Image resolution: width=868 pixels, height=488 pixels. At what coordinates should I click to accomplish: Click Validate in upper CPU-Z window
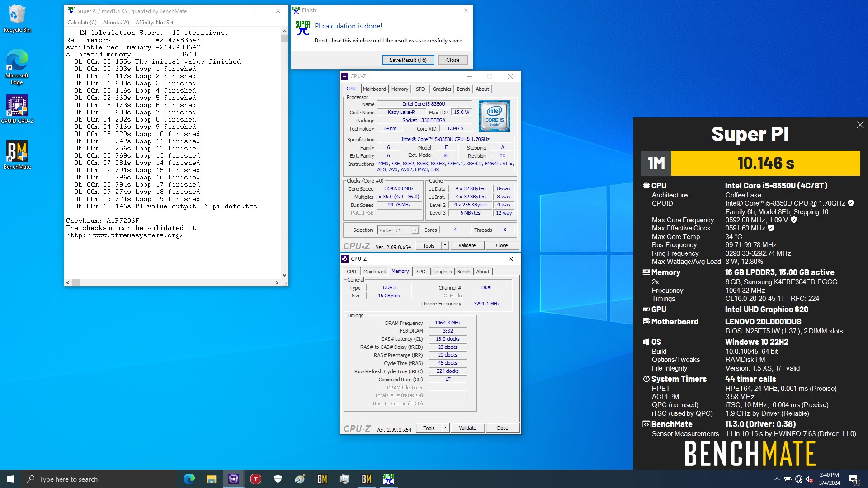click(467, 245)
